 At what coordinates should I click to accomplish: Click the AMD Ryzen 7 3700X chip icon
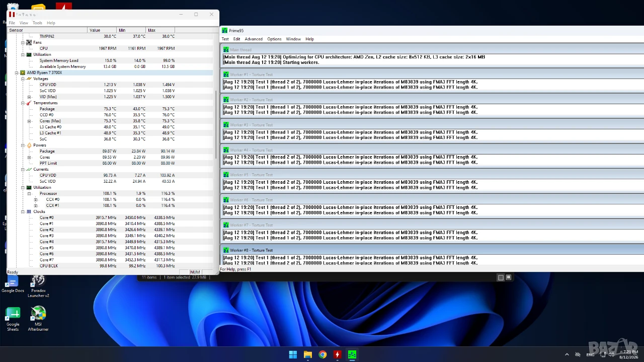click(x=23, y=73)
